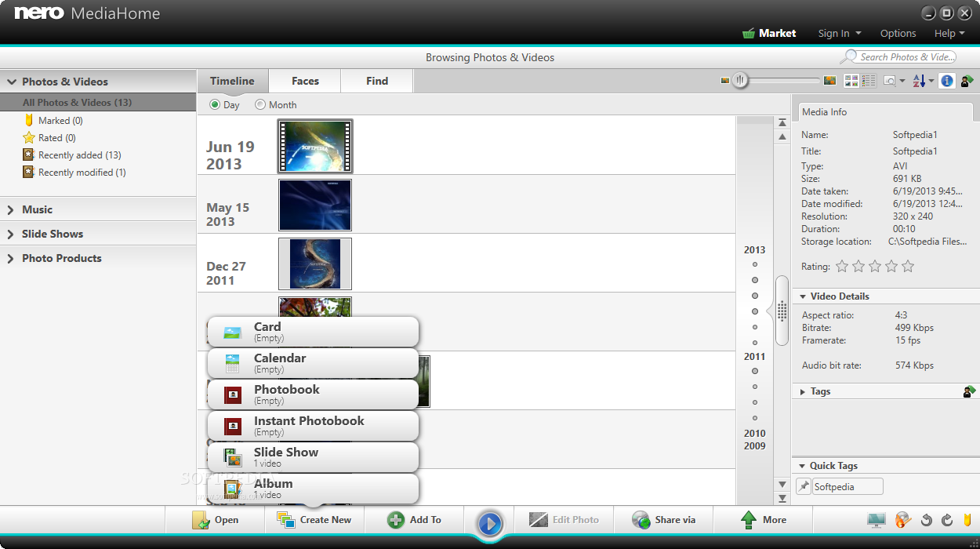Switch to thumbnail grid view
Image resolution: width=980 pixels, height=549 pixels.
click(x=851, y=81)
